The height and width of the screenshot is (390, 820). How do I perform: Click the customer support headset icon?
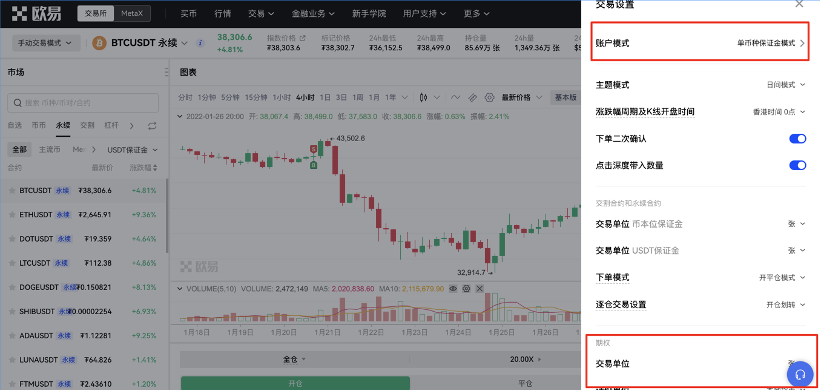pyautogui.click(x=800, y=374)
